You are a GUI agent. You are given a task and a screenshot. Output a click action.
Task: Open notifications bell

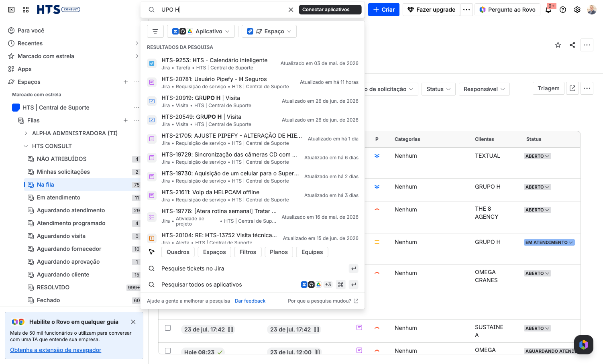[548, 10]
